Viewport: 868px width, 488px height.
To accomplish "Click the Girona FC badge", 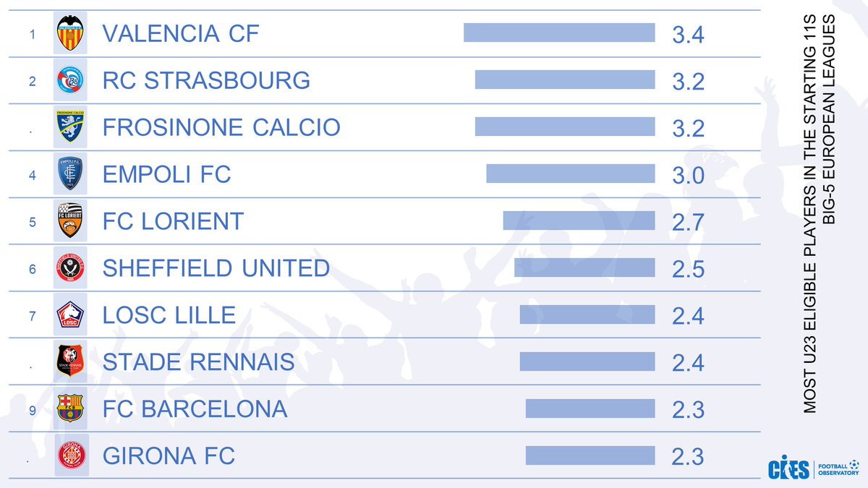I will click(71, 455).
